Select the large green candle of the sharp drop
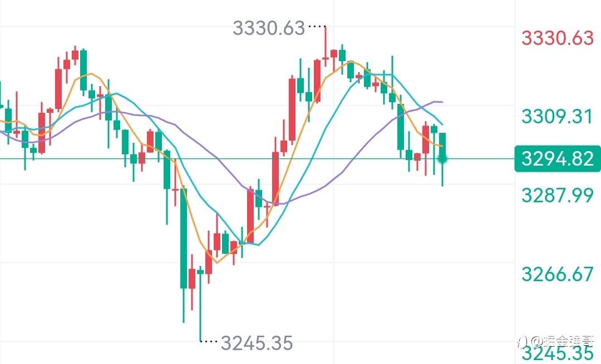This screenshot has width=601, height=364. pyautogui.click(x=184, y=238)
